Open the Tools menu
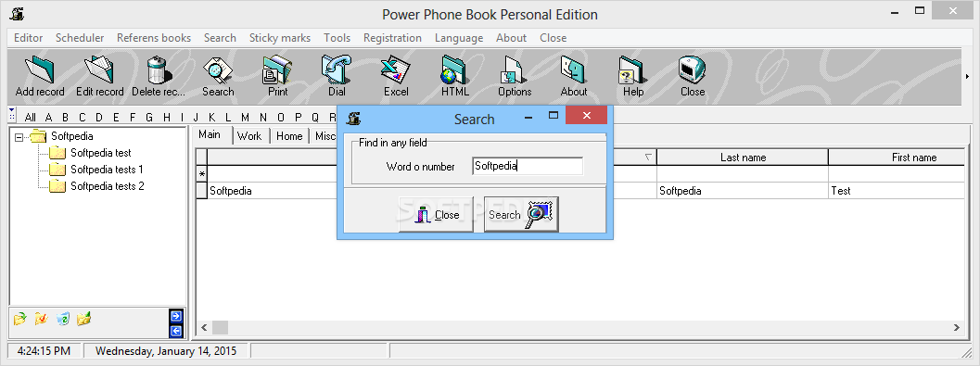Viewport: 980px width, 366px height. point(337,38)
